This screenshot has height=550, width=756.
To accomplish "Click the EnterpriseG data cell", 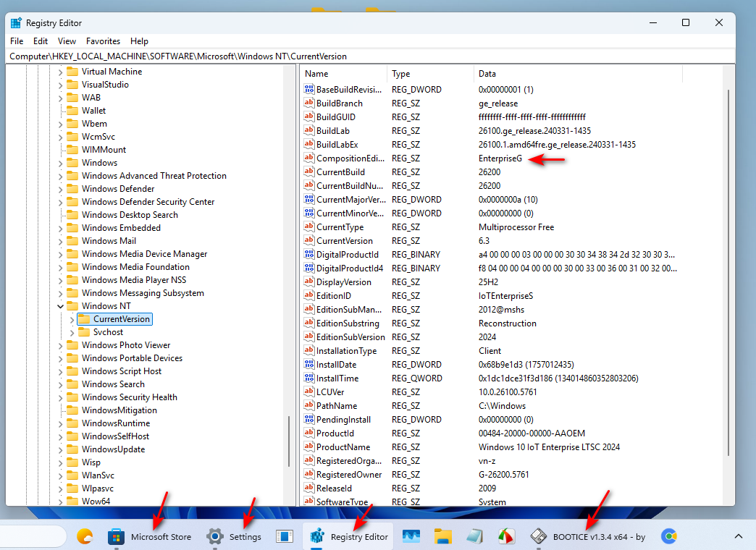I will 500,158.
